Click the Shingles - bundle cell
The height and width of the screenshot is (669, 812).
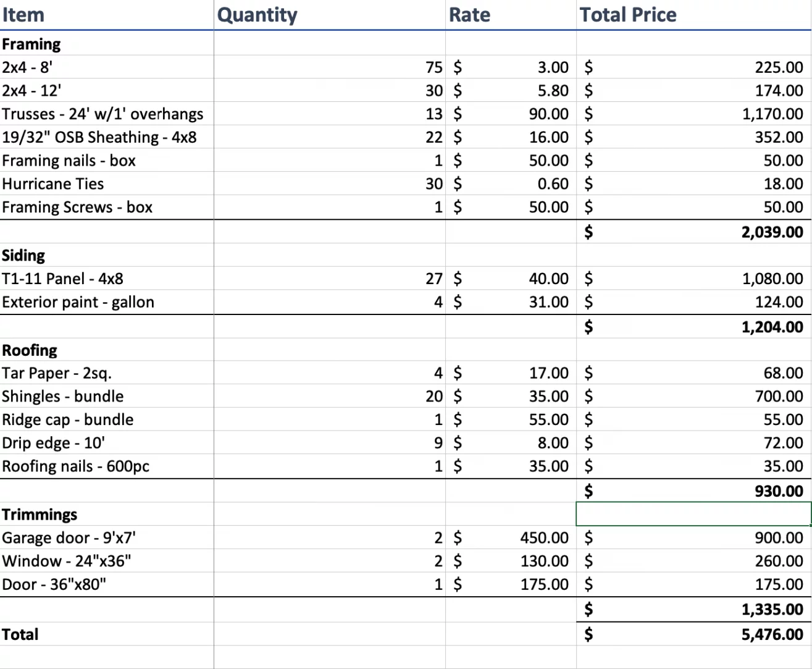point(107,396)
